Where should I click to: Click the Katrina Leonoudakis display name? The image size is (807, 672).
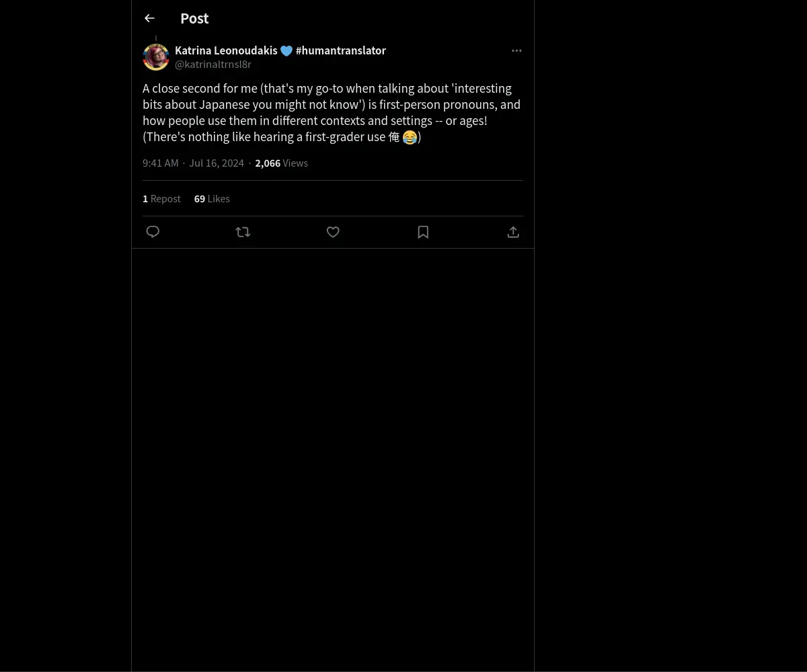tap(226, 50)
